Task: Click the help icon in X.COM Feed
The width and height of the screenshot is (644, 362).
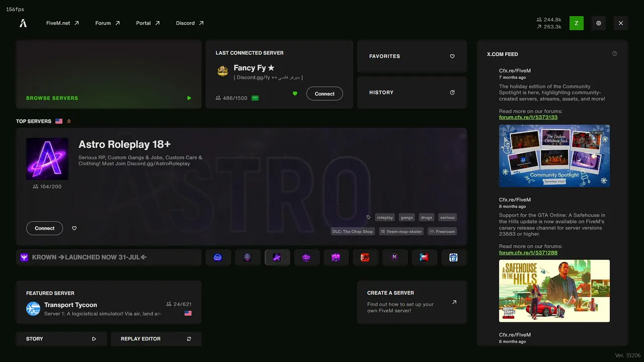Action: tap(614, 54)
